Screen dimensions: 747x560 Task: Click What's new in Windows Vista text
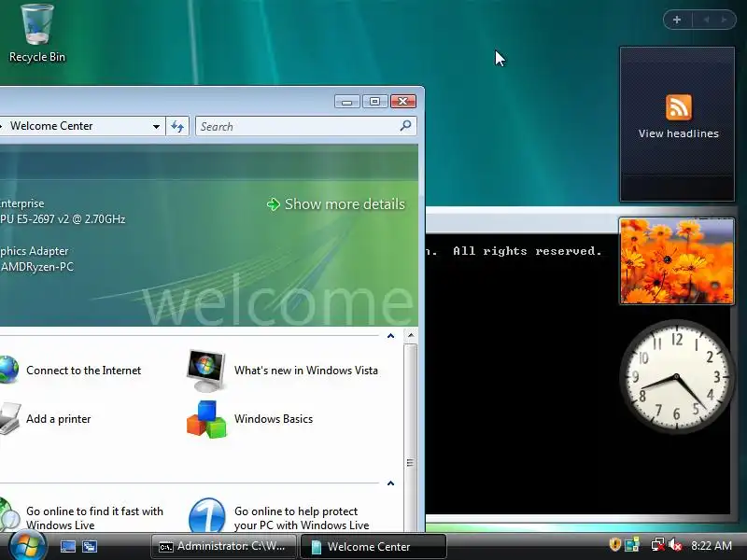(x=306, y=371)
